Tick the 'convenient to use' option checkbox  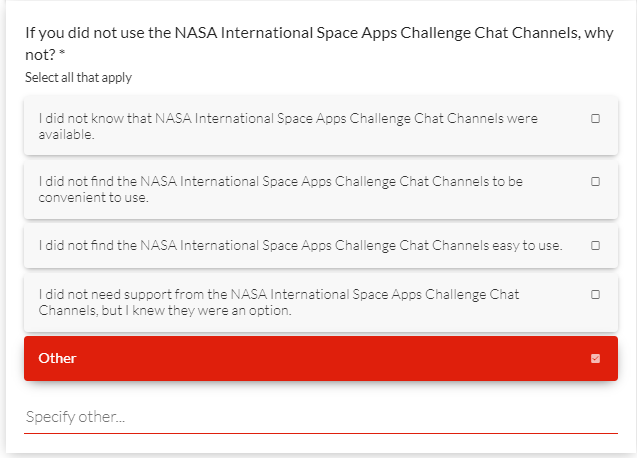point(595,182)
